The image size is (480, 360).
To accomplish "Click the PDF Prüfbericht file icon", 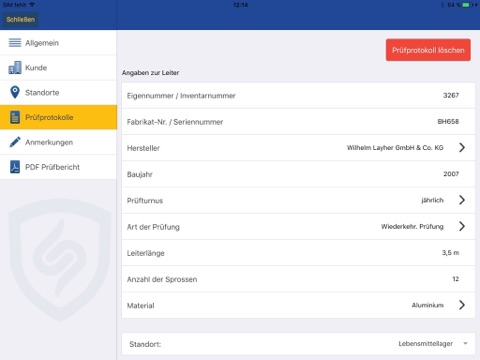I will pyautogui.click(x=15, y=167).
